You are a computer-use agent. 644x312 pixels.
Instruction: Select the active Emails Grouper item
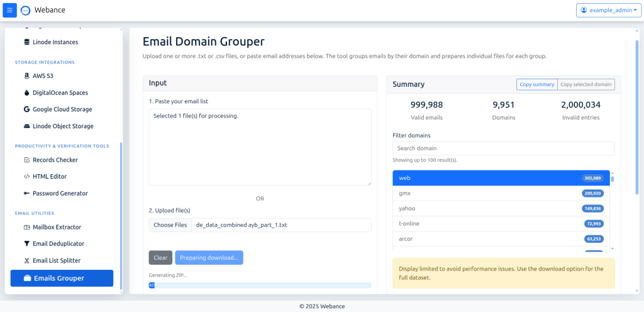62,278
